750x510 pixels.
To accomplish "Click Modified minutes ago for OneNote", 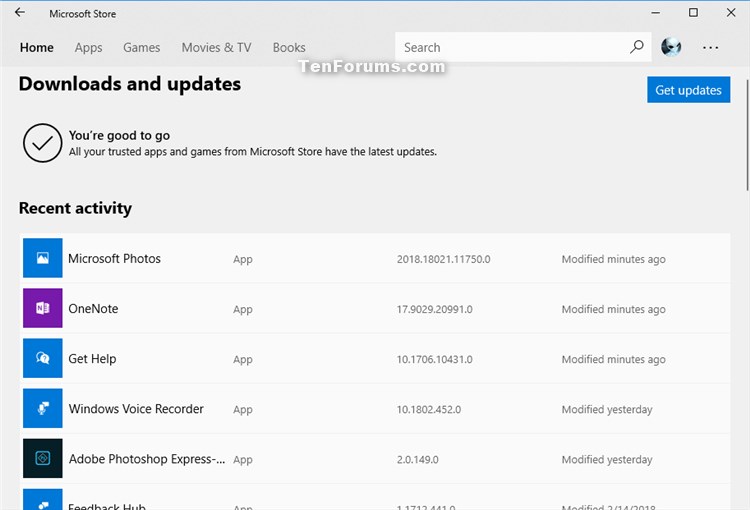I will (x=613, y=310).
